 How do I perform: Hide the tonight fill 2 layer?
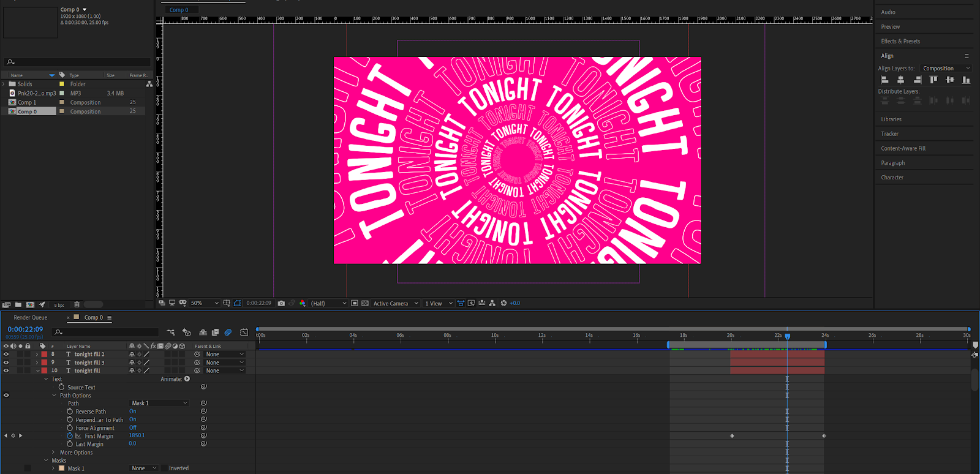coord(6,354)
